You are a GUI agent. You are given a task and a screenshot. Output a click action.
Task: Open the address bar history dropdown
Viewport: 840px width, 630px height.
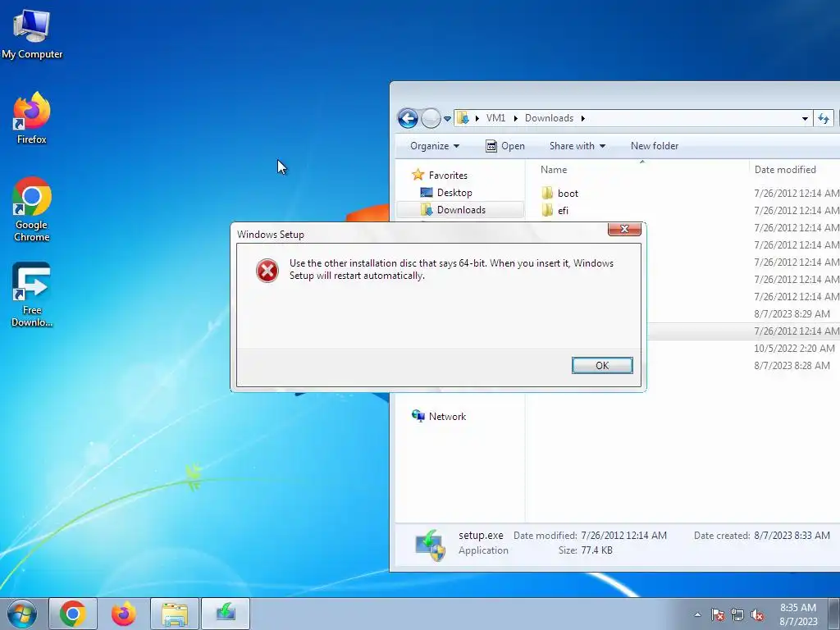(805, 119)
